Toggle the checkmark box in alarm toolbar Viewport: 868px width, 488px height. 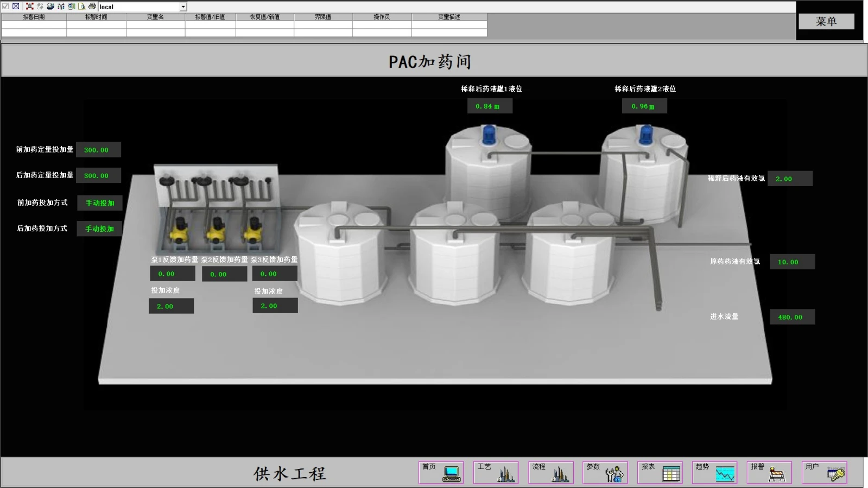pyautogui.click(x=5, y=7)
